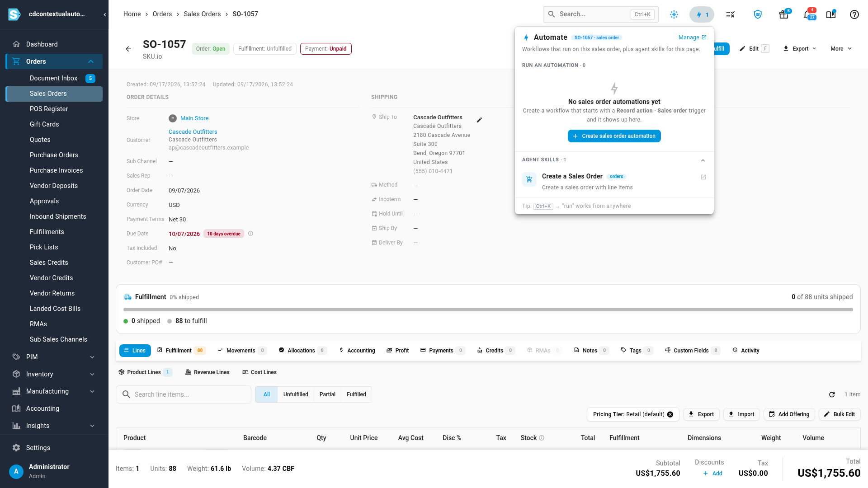The image size is (868, 488).
Task: Click Create sales order automation button
Action: (614, 136)
